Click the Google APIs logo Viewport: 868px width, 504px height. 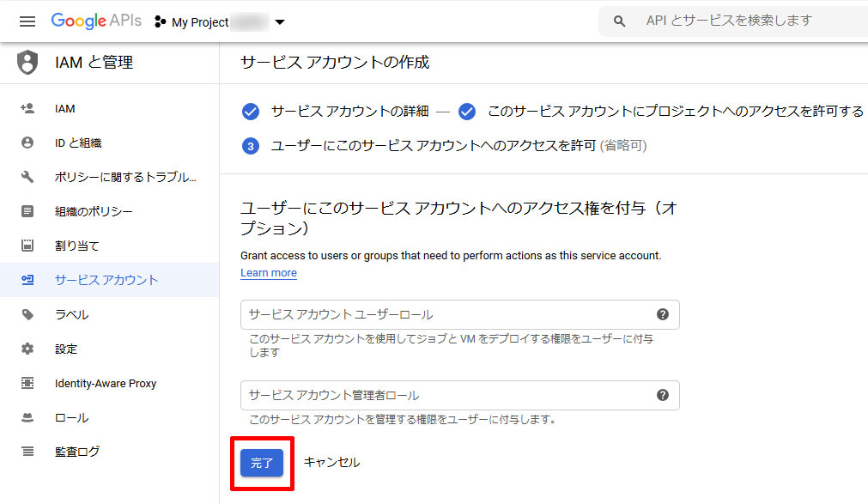coord(96,21)
